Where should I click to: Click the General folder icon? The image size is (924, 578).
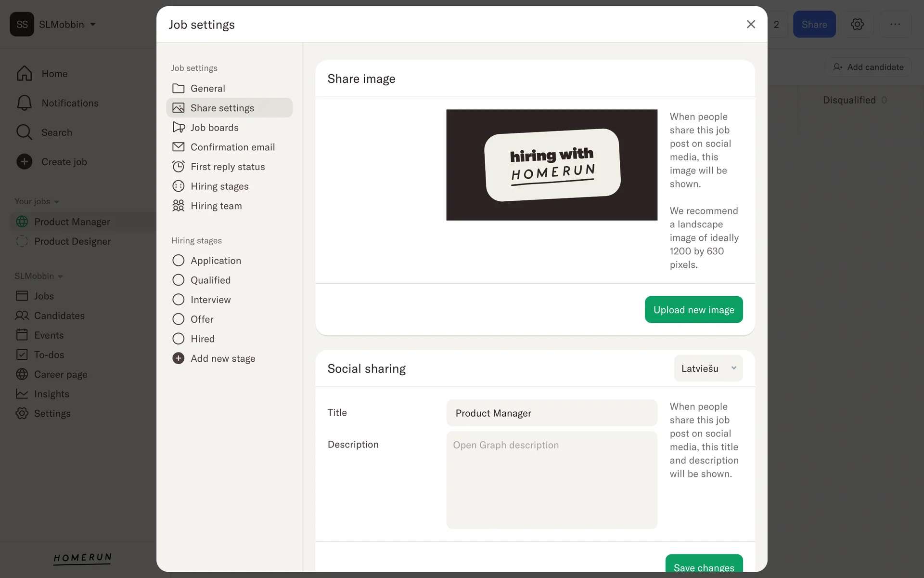pyautogui.click(x=179, y=88)
